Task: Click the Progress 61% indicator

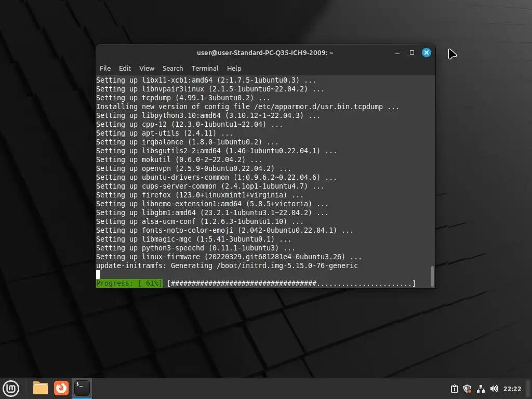Action: point(129,283)
